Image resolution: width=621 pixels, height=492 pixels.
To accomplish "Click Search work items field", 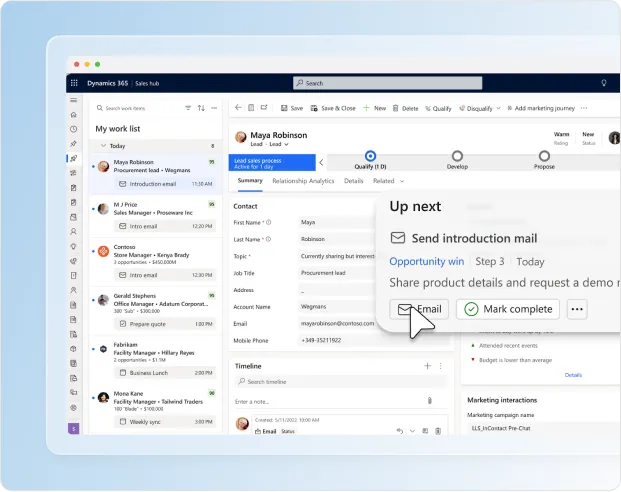I will pyautogui.click(x=139, y=108).
